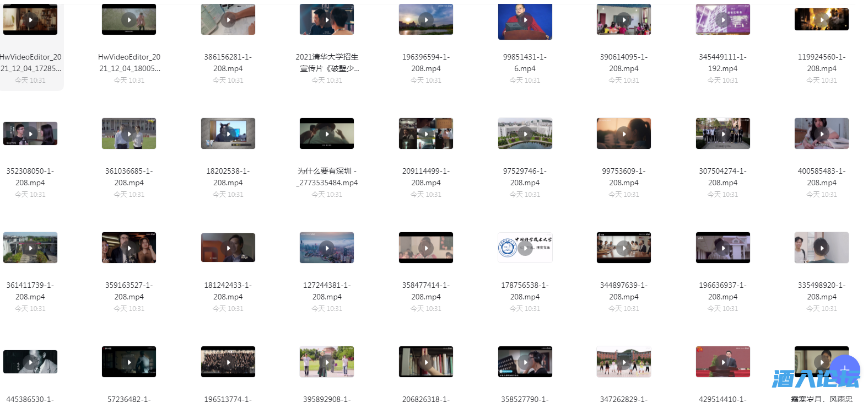Select file name HwVideoEditor_2021_12_04_17285...
The width and height of the screenshot is (868, 402).
(30, 62)
